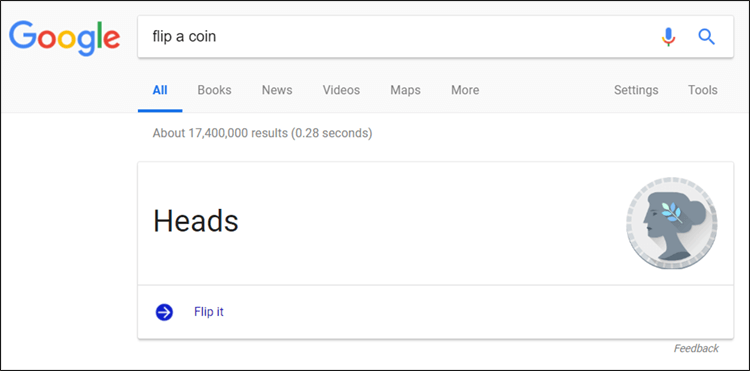
Task: Click the Heads result text
Action: click(x=196, y=221)
